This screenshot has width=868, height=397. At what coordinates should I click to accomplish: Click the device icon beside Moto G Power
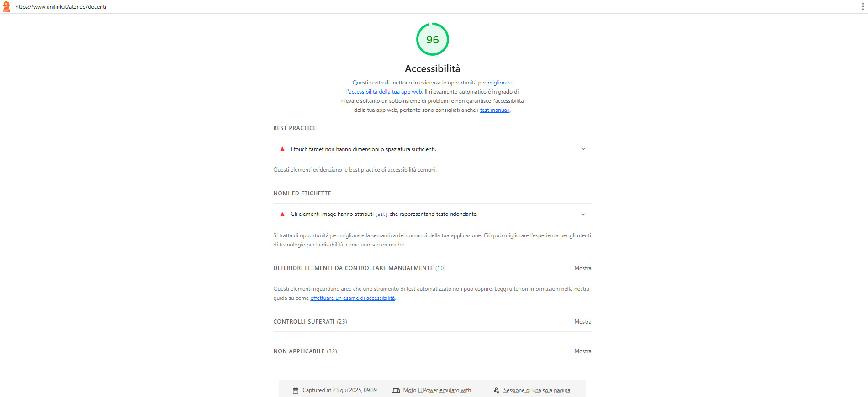tap(396, 391)
